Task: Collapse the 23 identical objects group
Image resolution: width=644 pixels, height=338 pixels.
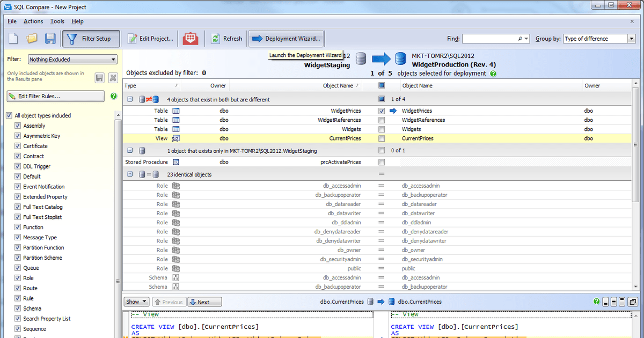Action: point(130,174)
